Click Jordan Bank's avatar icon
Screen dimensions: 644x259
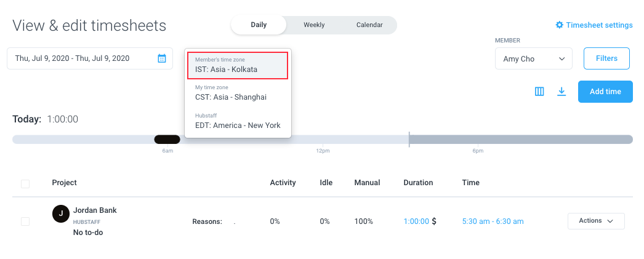coord(61,213)
